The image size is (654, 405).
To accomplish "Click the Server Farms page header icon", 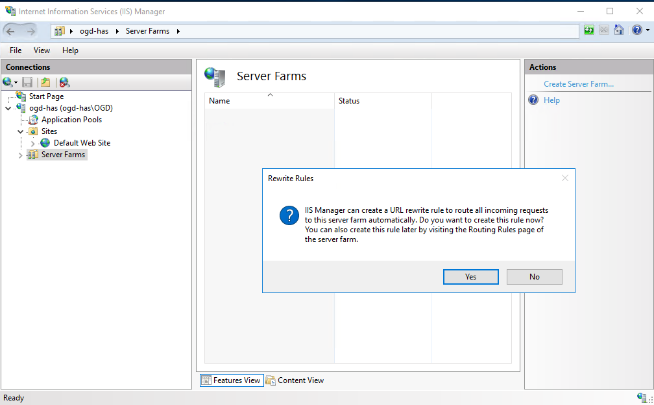I will [x=214, y=77].
